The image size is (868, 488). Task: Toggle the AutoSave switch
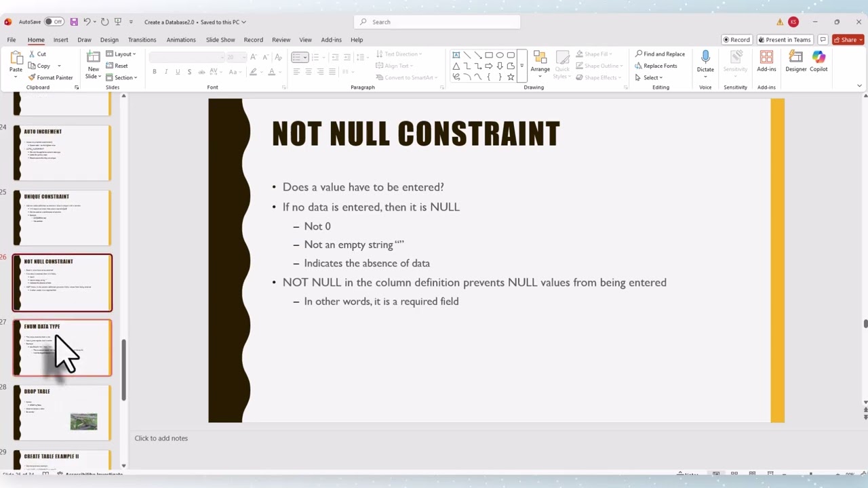coord(54,22)
